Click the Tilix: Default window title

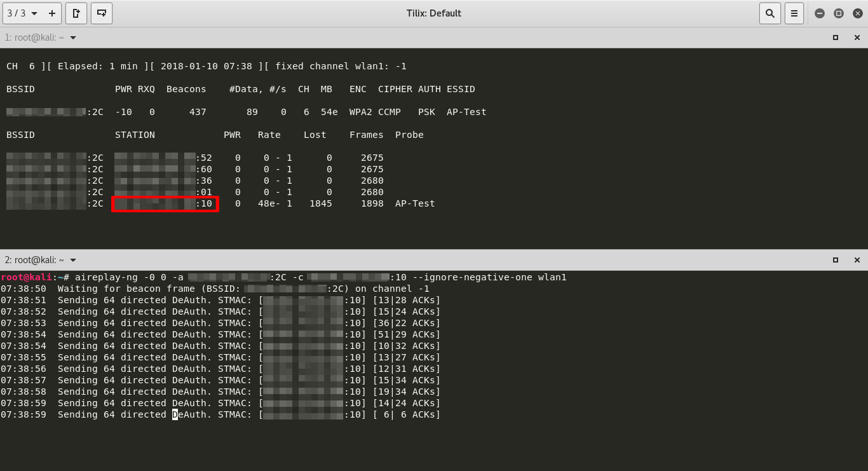[x=434, y=13]
